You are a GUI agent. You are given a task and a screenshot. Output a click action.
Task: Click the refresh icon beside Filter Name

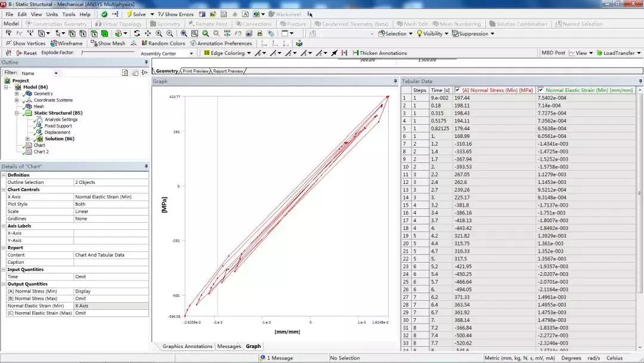[x=125, y=73]
